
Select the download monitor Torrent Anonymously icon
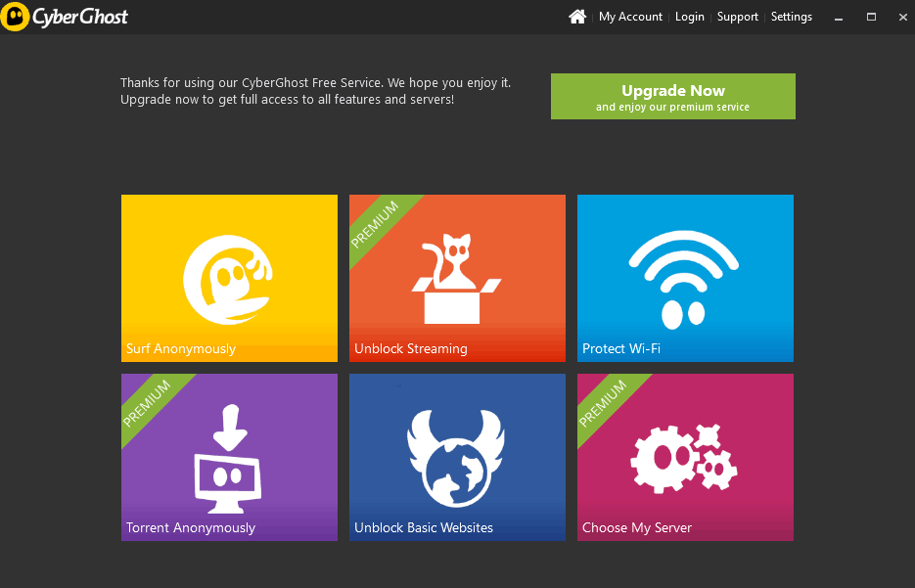(x=228, y=459)
